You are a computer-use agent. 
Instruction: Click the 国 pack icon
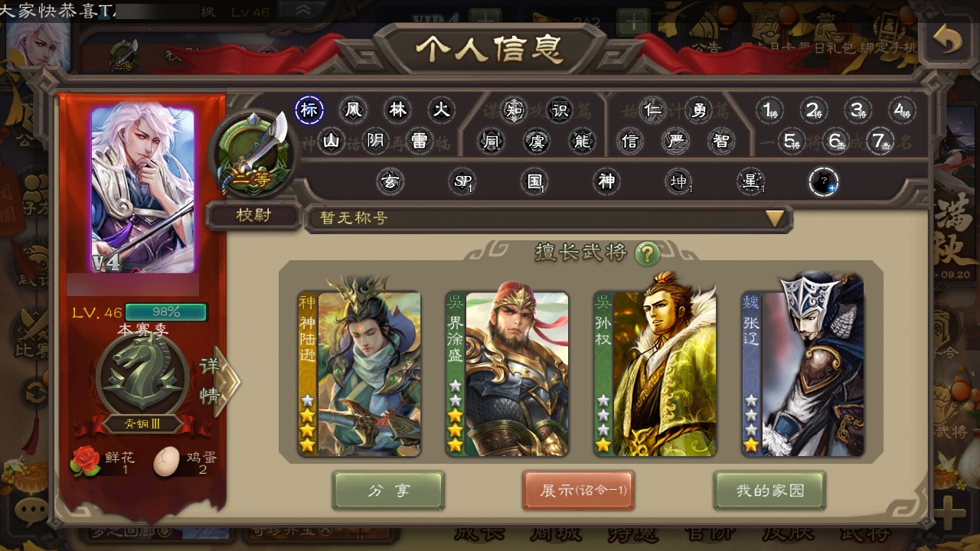click(534, 182)
